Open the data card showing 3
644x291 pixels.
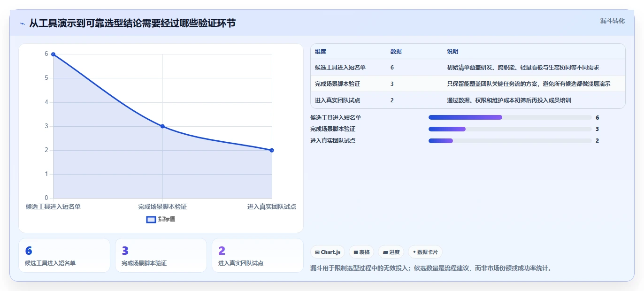[x=161, y=255]
